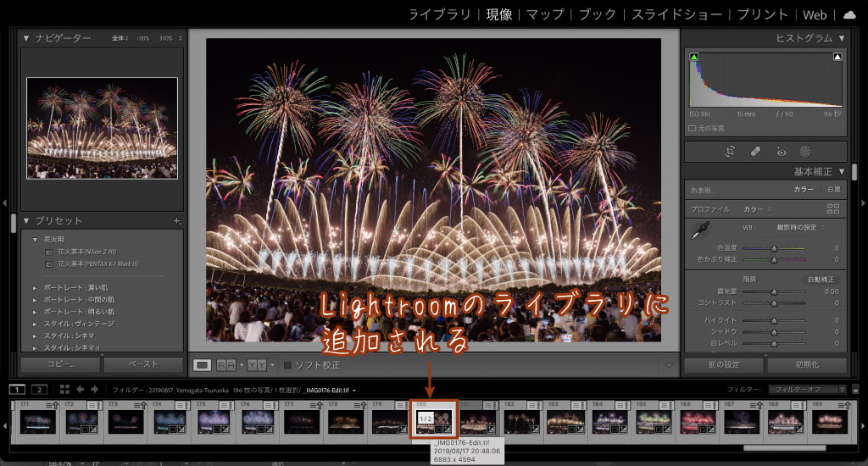Collapse the 花火用 preset group
The width and height of the screenshot is (868, 466).
click(34, 240)
